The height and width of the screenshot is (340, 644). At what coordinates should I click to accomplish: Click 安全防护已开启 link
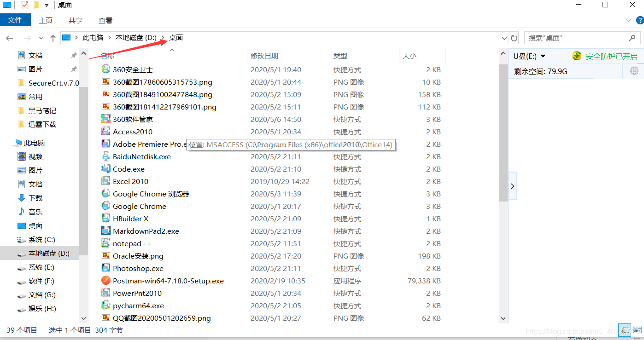(x=612, y=56)
